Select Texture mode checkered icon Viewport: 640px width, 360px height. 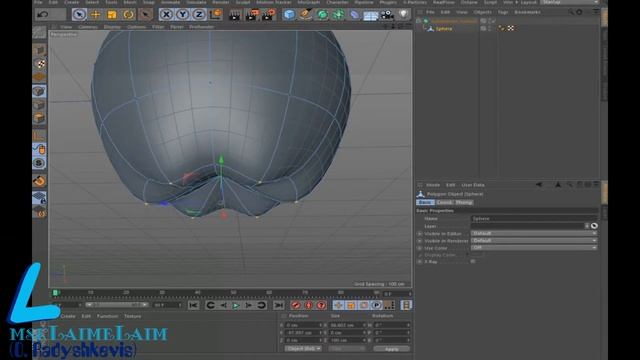tap(40, 64)
